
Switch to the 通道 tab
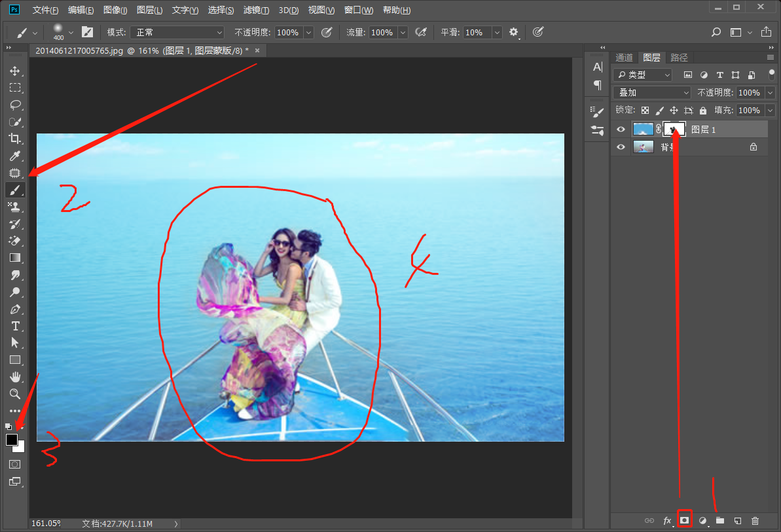coord(624,58)
